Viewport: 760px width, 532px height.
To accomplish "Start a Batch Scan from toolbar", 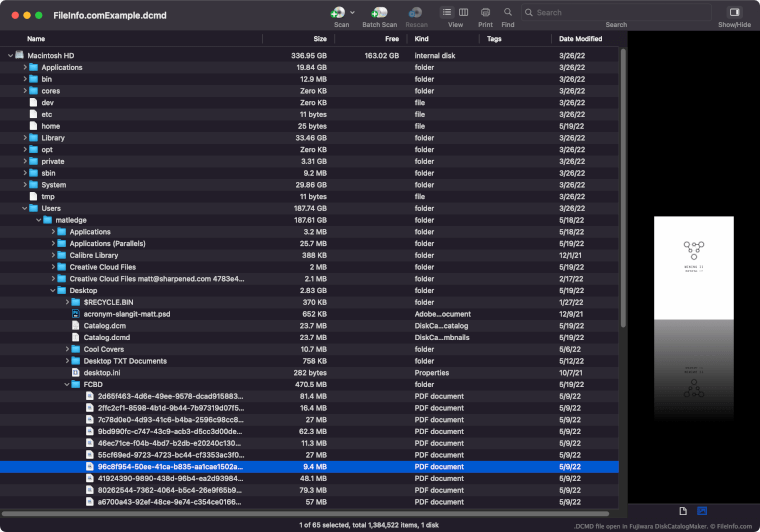I will click(x=379, y=12).
